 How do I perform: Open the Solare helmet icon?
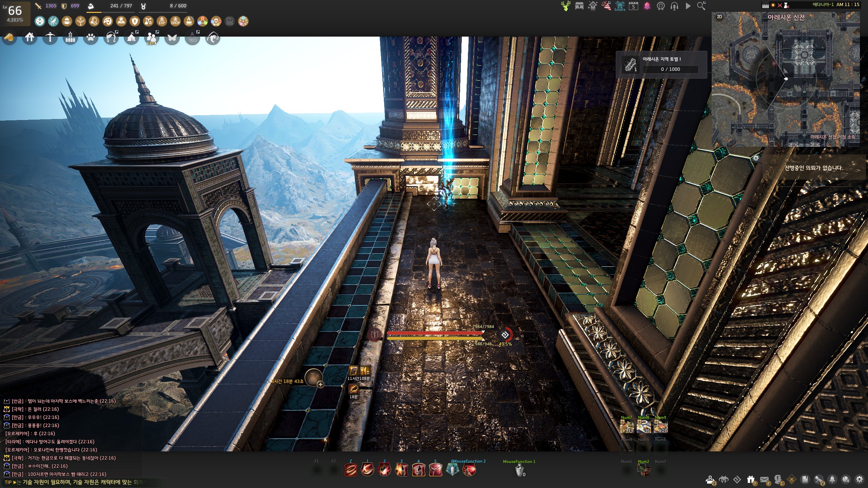pyautogui.click(x=620, y=6)
